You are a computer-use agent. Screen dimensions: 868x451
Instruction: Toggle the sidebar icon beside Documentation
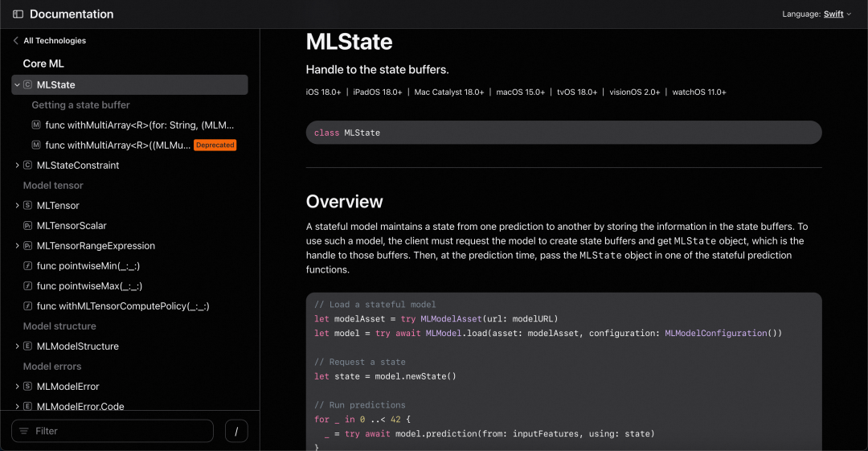pos(18,14)
